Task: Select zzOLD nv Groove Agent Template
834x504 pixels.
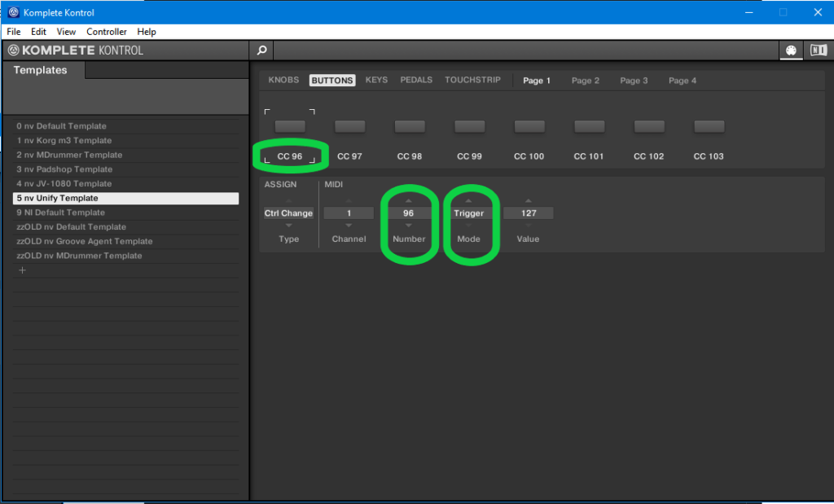Action: 125,241
